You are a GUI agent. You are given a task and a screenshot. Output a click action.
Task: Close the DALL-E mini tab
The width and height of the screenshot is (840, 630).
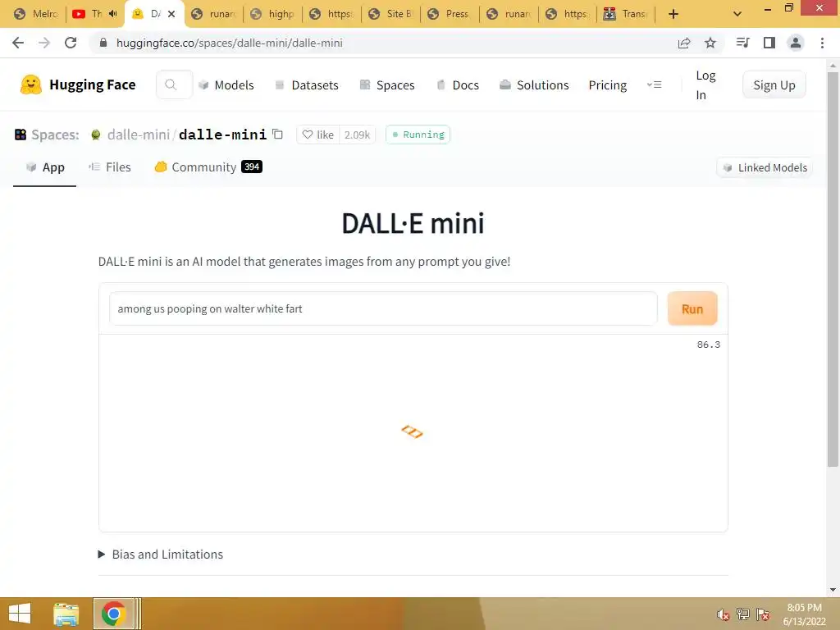click(x=171, y=14)
